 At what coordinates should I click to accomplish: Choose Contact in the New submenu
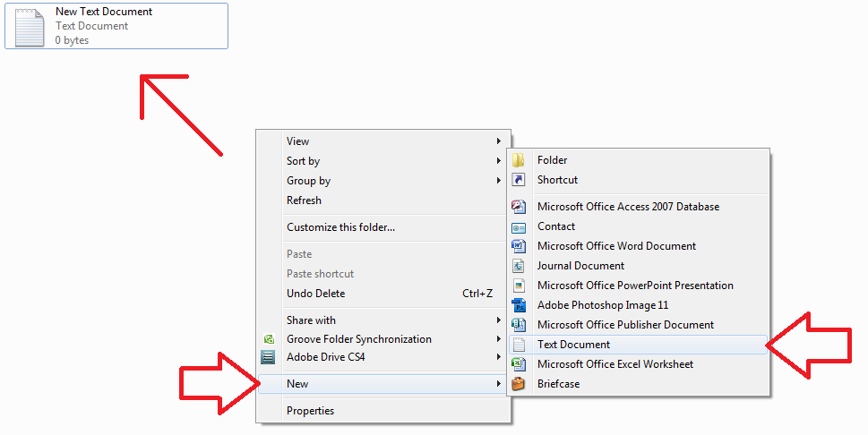click(639, 226)
